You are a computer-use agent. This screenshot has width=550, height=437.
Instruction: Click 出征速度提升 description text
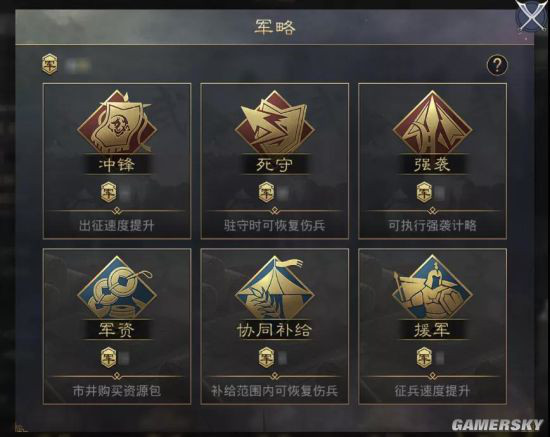click(x=117, y=226)
